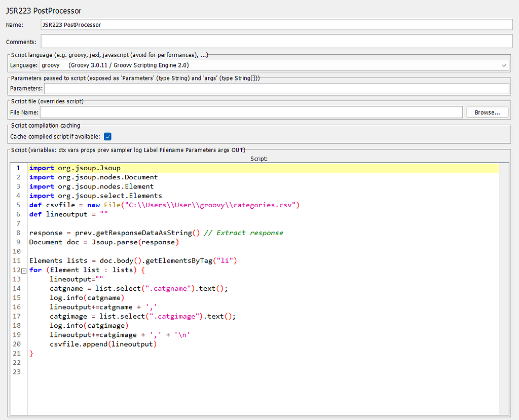This screenshot has width=519, height=420.
Task: Open the script Language dropdown
Action: tap(274, 65)
